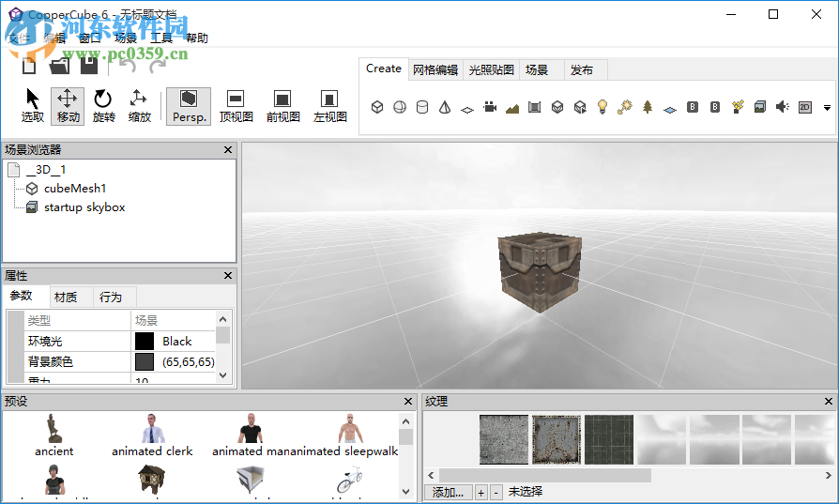The width and height of the screenshot is (839, 504).
Task: Open the 窗口 menu
Action: point(89,38)
